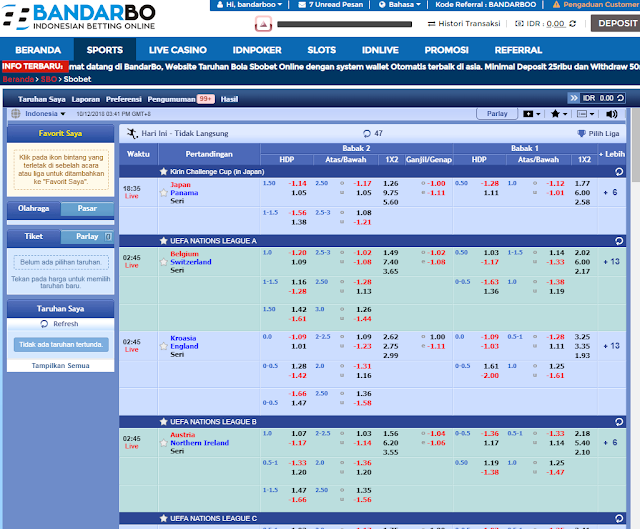Click the Parlay tab info icon

point(108,236)
